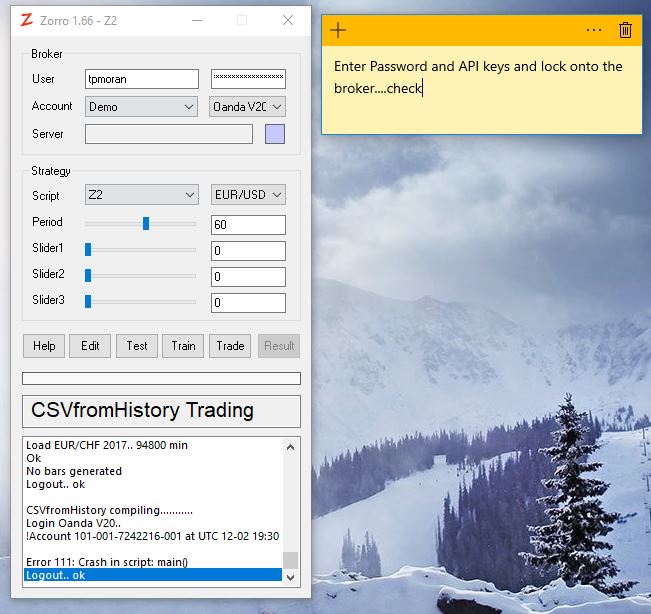Screen dimensions: 651x614
Task: Open the Account dropdown showing Demo
Action: point(142,107)
